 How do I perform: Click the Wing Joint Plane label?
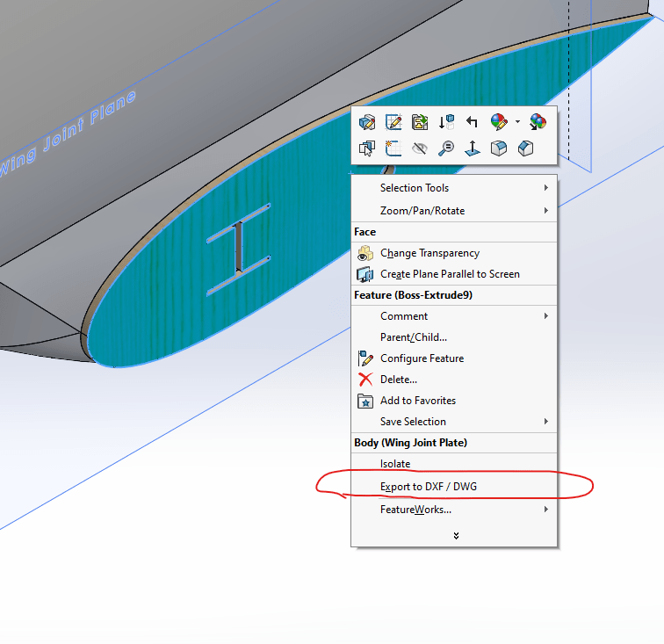tap(69, 134)
